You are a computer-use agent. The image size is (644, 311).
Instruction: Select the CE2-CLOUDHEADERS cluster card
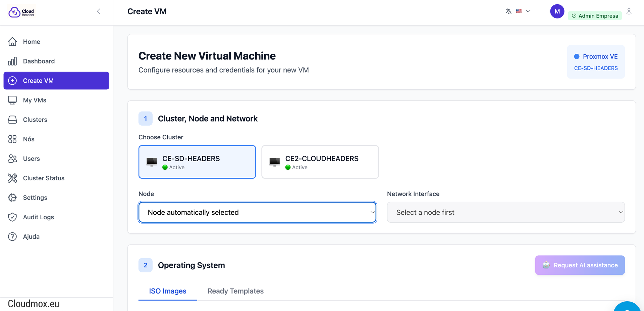(x=320, y=162)
